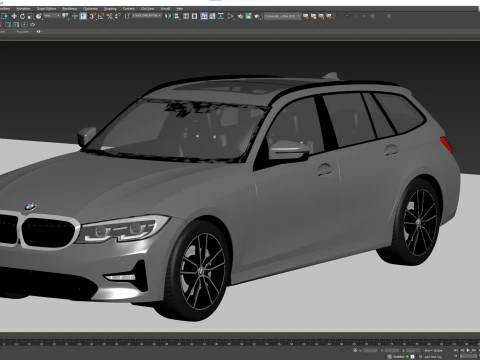
Task: Click the ribbon minimize toggle beside Populate
Action: pyautogui.click(x=39, y=32)
